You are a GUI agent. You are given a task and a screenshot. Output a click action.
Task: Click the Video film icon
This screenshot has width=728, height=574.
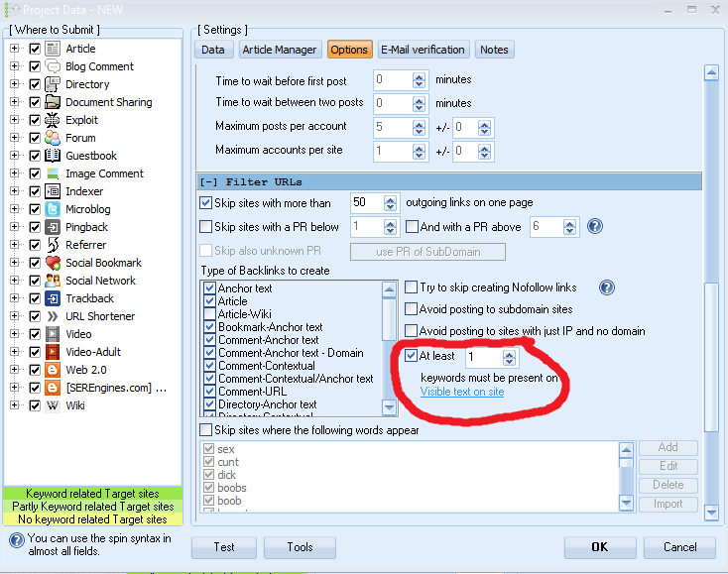tap(54, 334)
